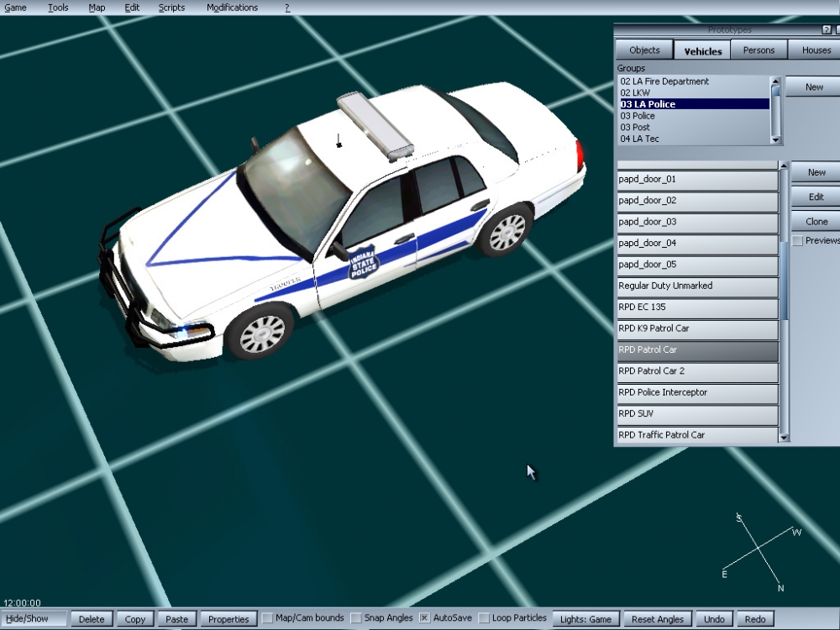
Task: Click the Redo button
Action: 755,619
